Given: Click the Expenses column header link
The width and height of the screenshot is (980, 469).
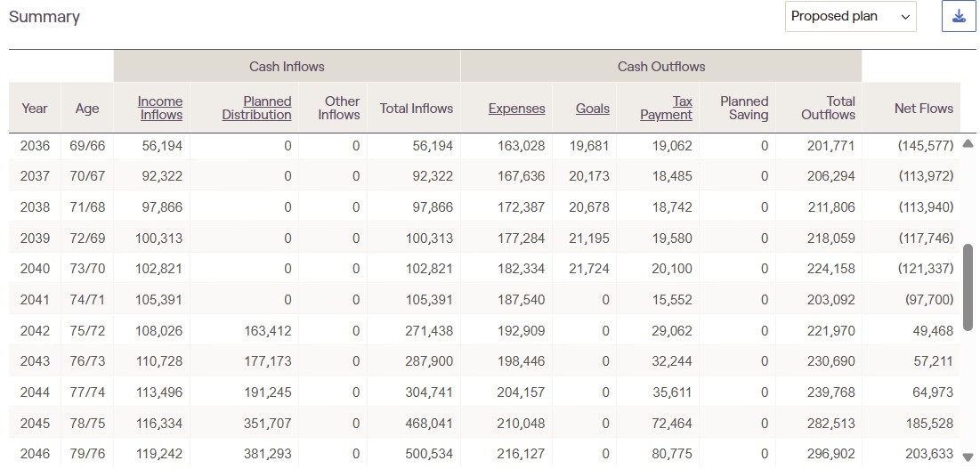Looking at the screenshot, I should pos(516,109).
